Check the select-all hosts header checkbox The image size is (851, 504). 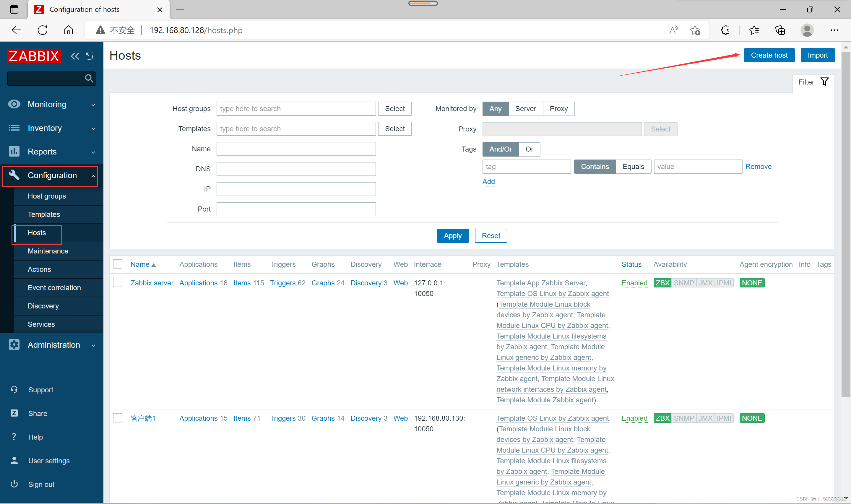(x=118, y=264)
